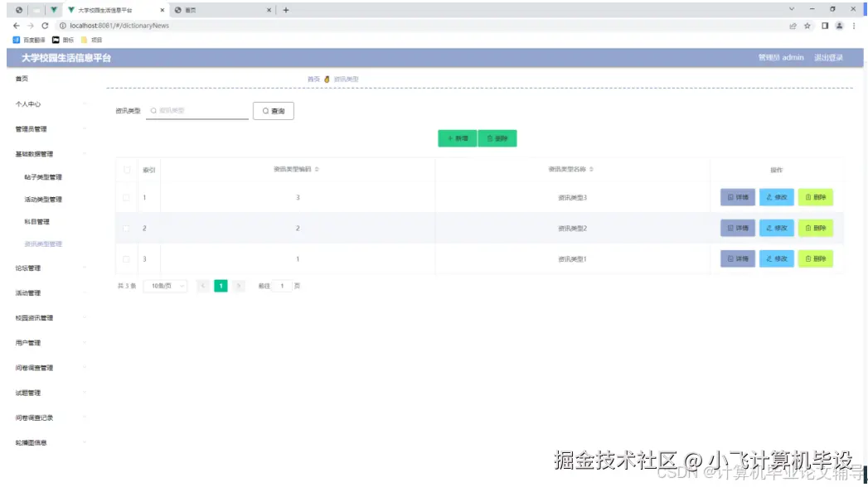Click the browser forward arrow
868x487 pixels.
[x=31, y=26]
